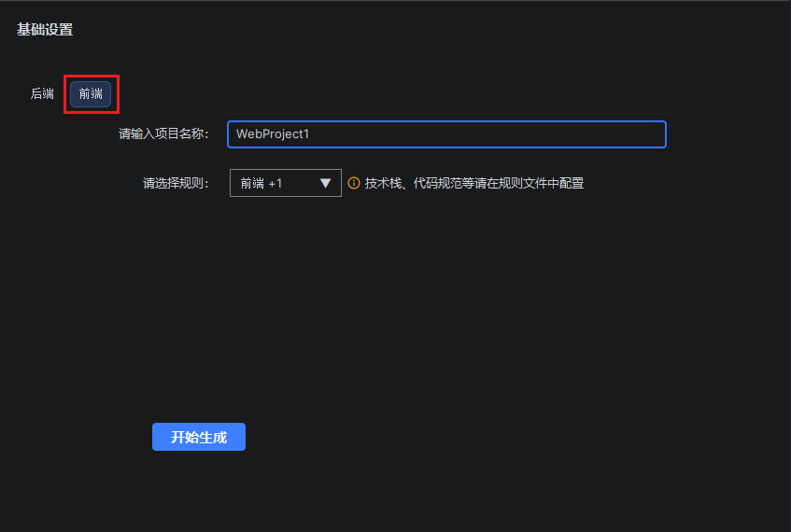Click the +1 count in the rule dropdown
The height and width of the screenshot is (532, 791).
(x=275, y=184)
